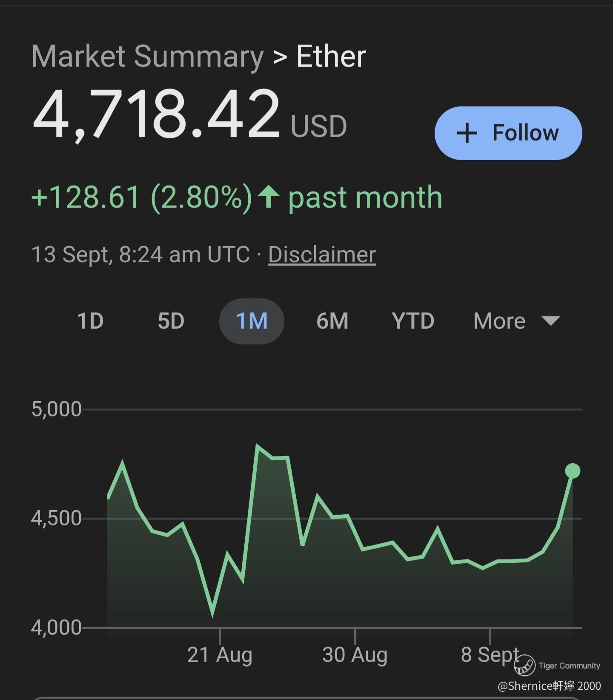Viewport: 613px width, 700px height.
Task: Click the 30 Aug axis marker
Action: 355,654
